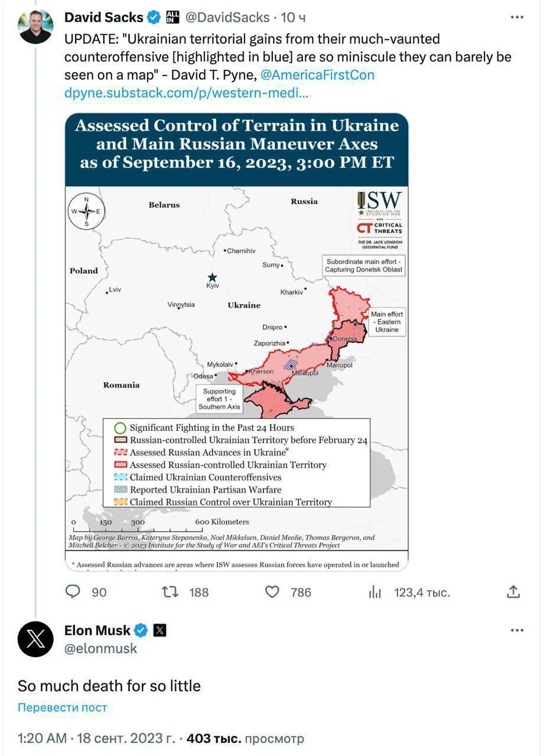Open the three-dot menu on Elon Musk's post

pyautogui.click(x=517, y=630)
